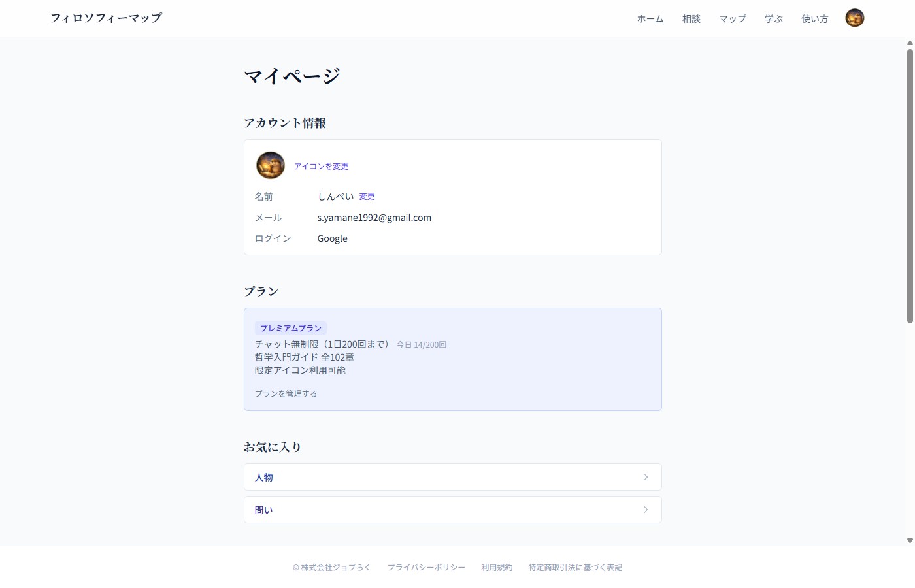Click the chevron on the 問い favorites row
Viewport: 915px width, 588px height.
click(645, 510)
